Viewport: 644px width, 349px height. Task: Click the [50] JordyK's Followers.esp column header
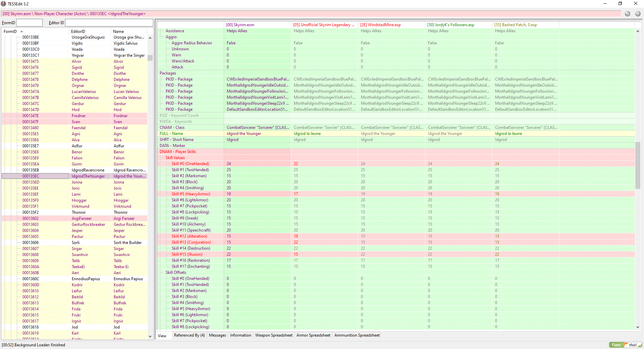[459, 25]
